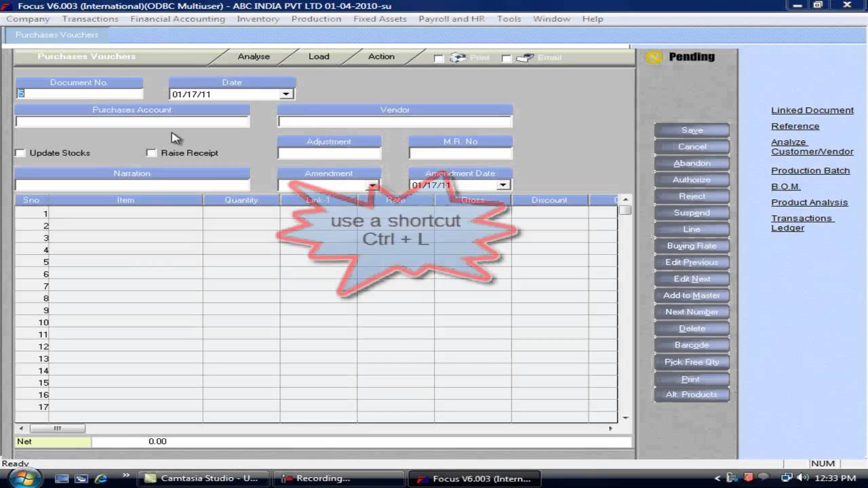Open the Payroll and HR menu
The height and width of the screenshot is (488, 868).
[x=452, y=19]
